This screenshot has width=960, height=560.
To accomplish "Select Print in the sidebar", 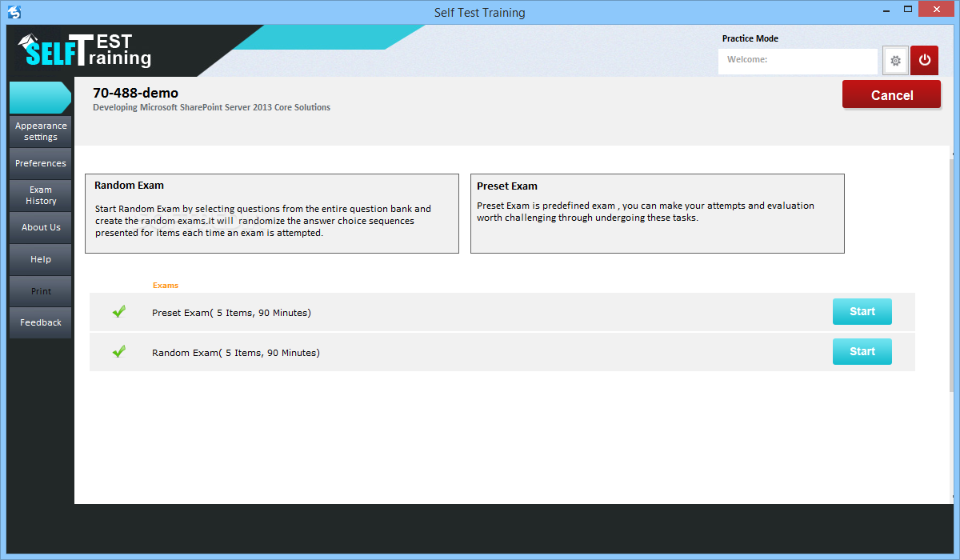I will point(41,291).
